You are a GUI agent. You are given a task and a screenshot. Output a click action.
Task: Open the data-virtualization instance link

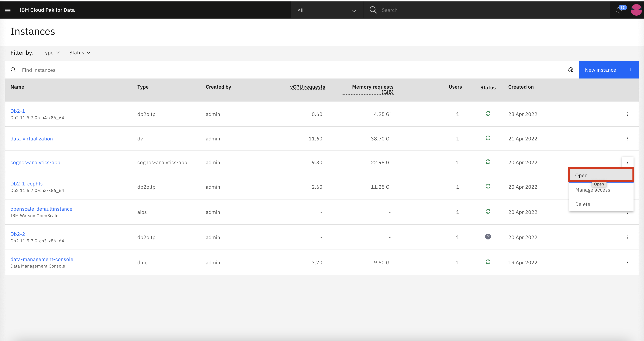[32, 139]
